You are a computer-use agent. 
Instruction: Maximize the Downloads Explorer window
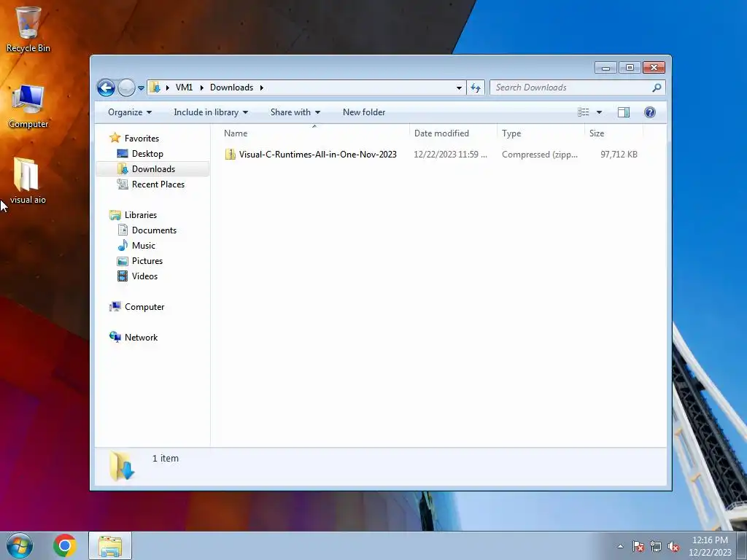point(630,68)
